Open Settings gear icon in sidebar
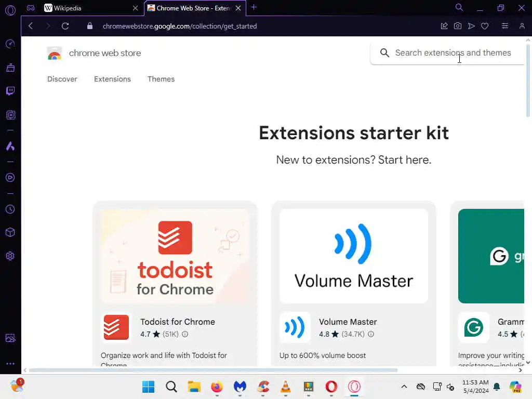Image resolution: width=532 pixels, height=399 pixels. tap(10, 256)
